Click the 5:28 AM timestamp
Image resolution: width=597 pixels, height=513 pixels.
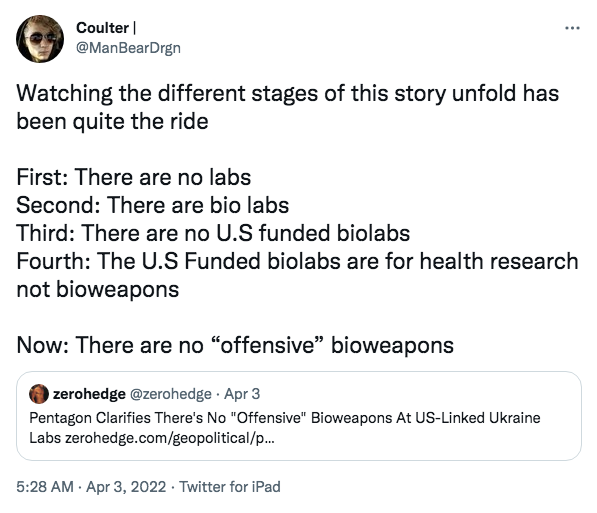45,487
